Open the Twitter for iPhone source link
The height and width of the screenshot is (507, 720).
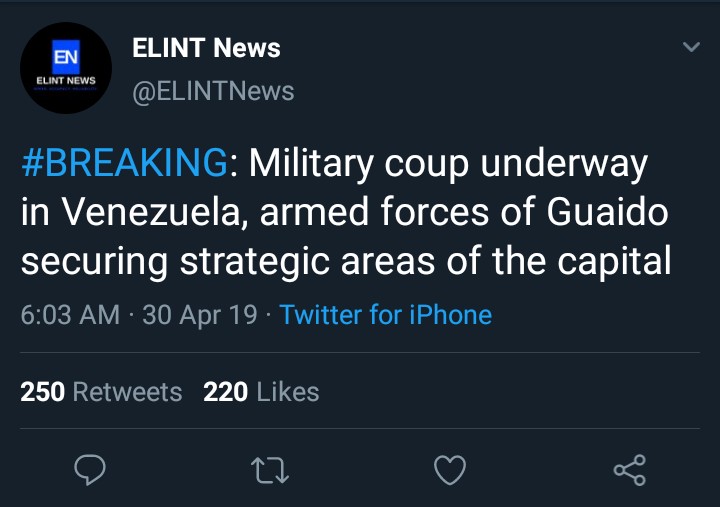[x=386, y=315]
